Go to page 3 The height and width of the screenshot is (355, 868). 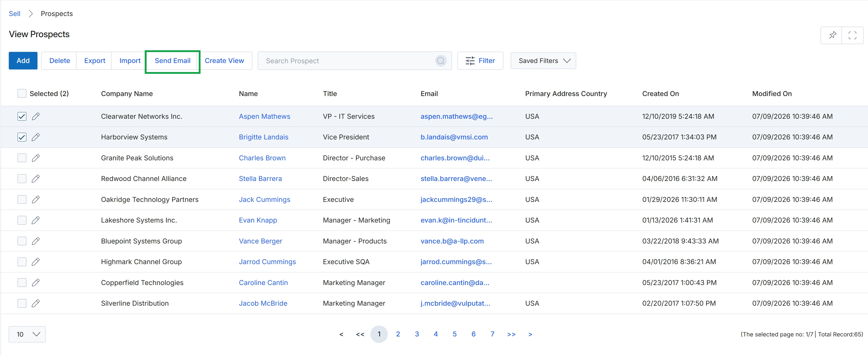(x=417, y=334)
